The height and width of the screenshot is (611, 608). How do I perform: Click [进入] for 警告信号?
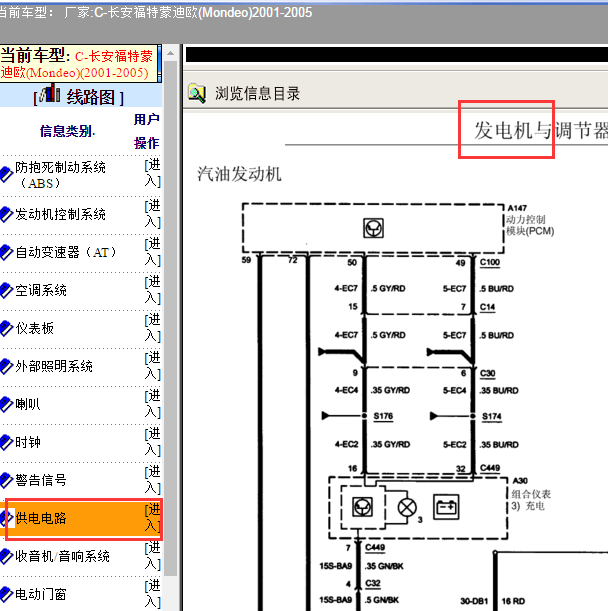152,480
